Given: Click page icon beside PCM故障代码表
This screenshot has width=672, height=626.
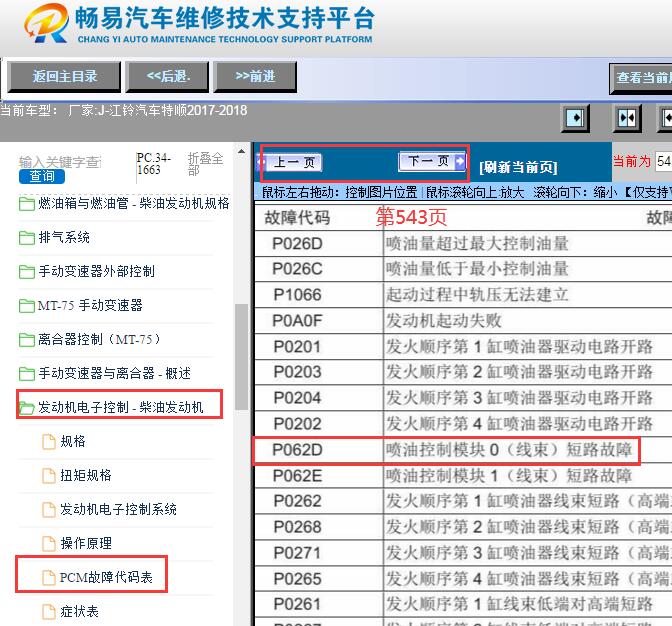Looking at the screenshot, I should pos(48,578).
